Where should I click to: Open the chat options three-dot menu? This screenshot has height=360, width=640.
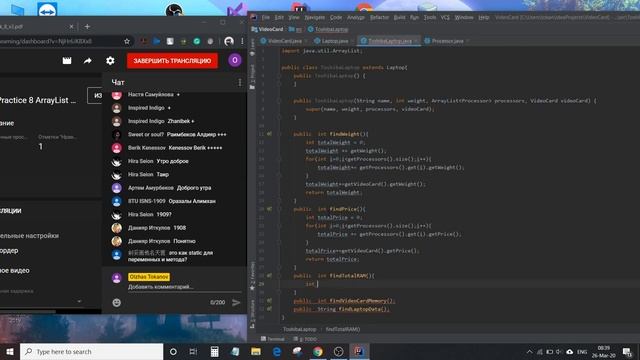click(240, 83)
